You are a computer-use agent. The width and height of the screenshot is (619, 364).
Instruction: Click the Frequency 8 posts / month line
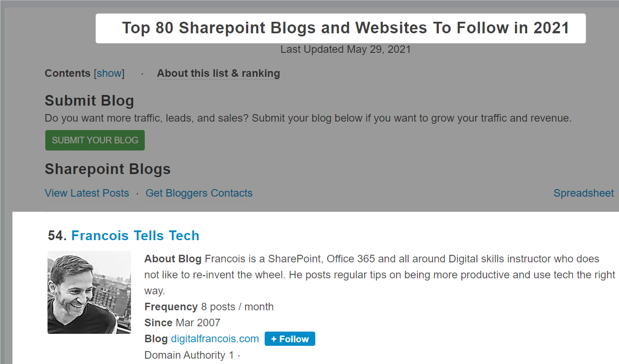click(x=209, y=307)
